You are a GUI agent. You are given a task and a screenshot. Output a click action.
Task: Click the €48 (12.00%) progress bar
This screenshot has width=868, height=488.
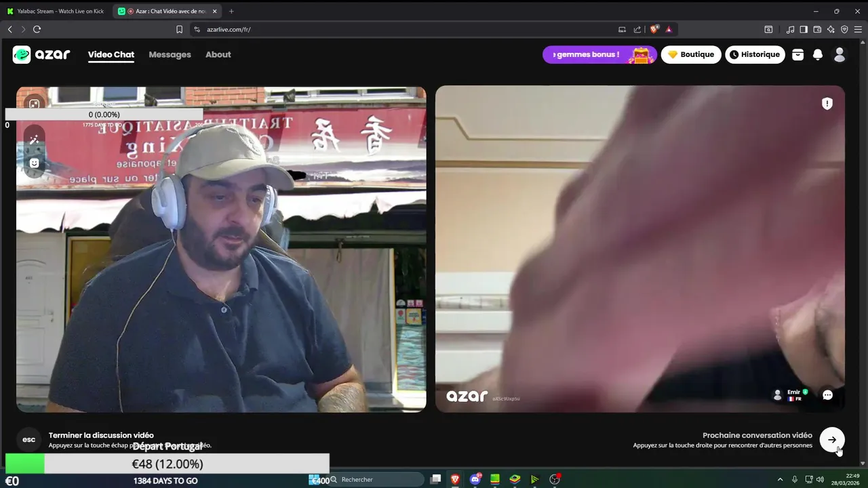tap(167, 464)
